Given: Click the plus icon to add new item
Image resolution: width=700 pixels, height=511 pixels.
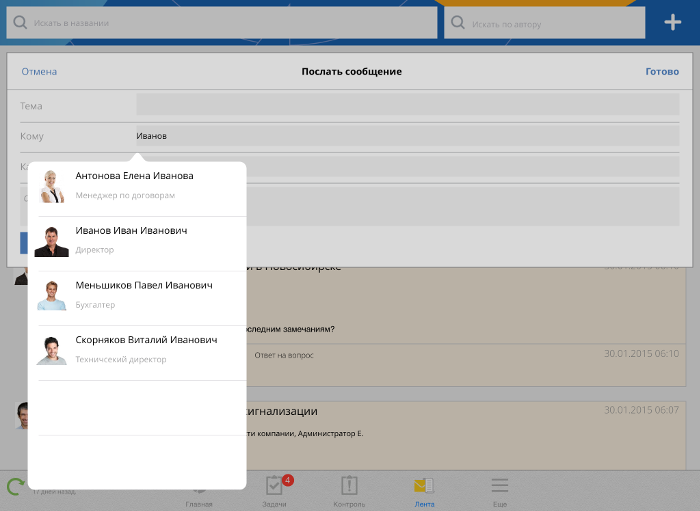Looking at the screenshot, I should point(672,22).
